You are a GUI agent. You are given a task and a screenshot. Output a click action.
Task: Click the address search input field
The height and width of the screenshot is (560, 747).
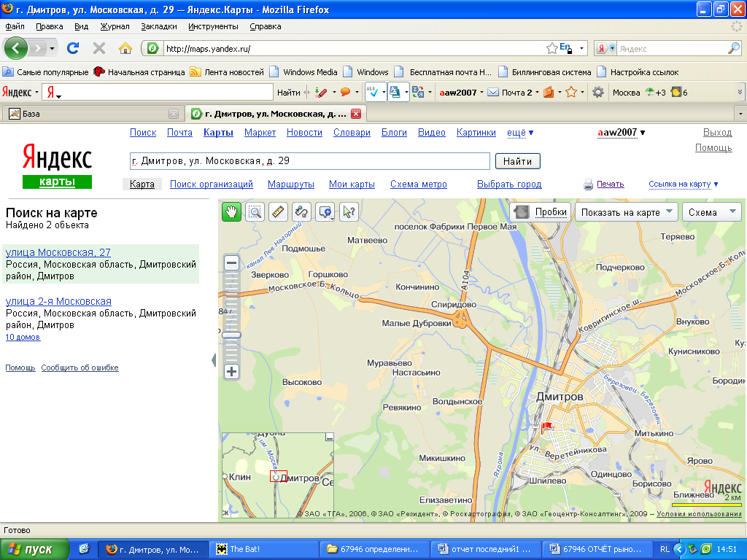[x=309, y=161]
